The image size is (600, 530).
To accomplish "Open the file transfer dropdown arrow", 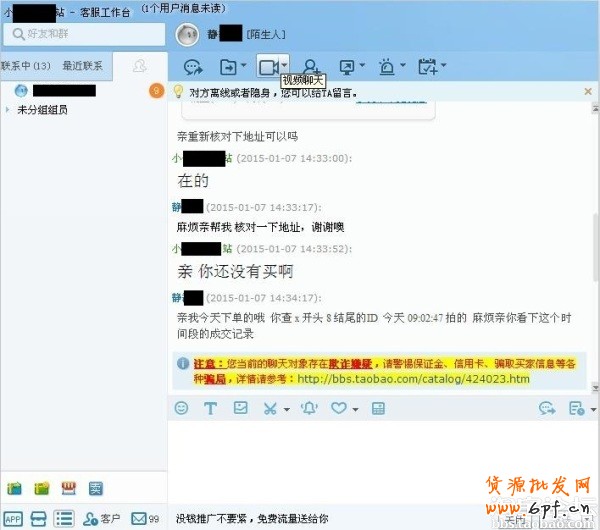I will [243, 65].
